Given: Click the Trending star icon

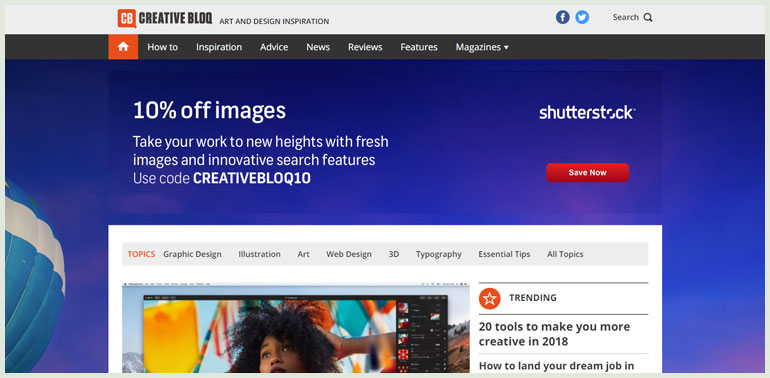Looking at the screenshot, I should pyautogui.click(x=490, y=298).
